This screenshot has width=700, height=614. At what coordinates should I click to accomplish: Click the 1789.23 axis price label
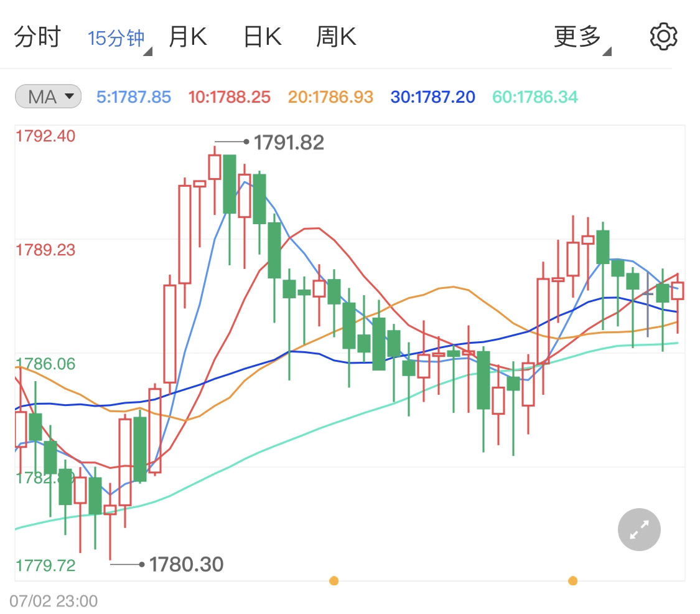pyautogui.click(x=45, y=250)
